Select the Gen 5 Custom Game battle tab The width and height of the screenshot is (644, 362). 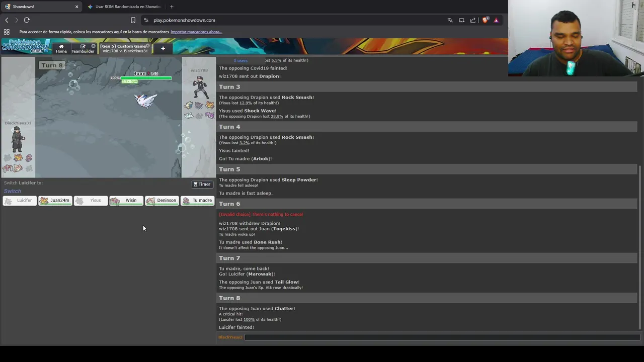pyautogui.click(x=125, y=48)
